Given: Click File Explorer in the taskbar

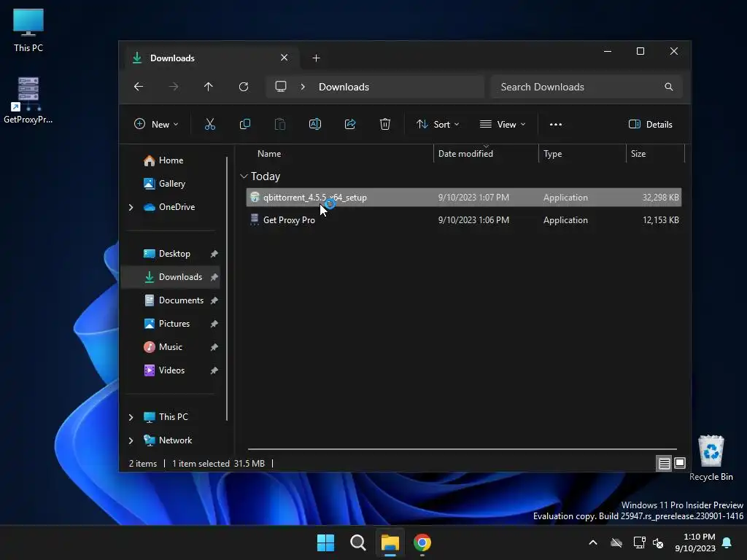Looking at the screenshot, I should click(390, 542).
